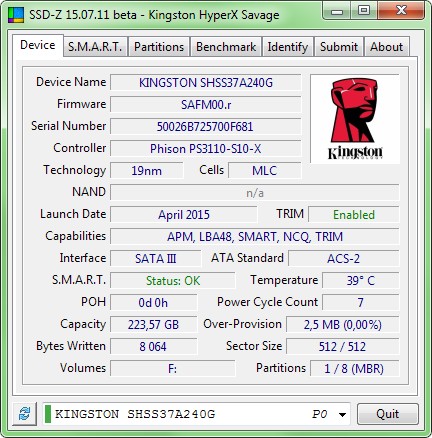Click the Quit button
This screenshot has width=432, height=438.
tap(388, 414)
